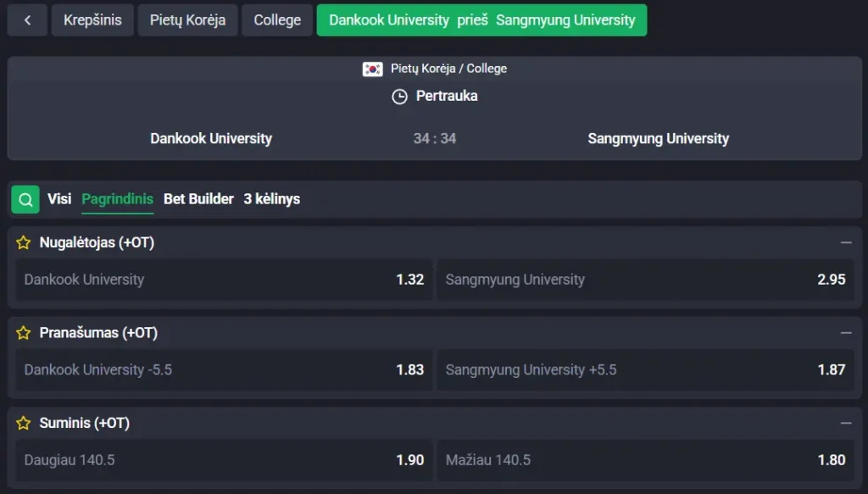The height and width of the screenshot is (494, 868).
Task: Click the Pertrauka status text
Action: pos(447,97)
